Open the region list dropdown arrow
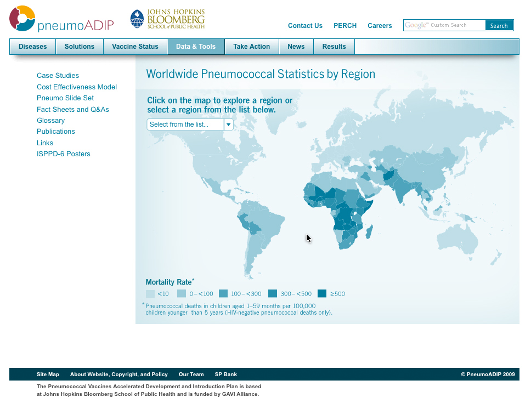 click(229, 124)
